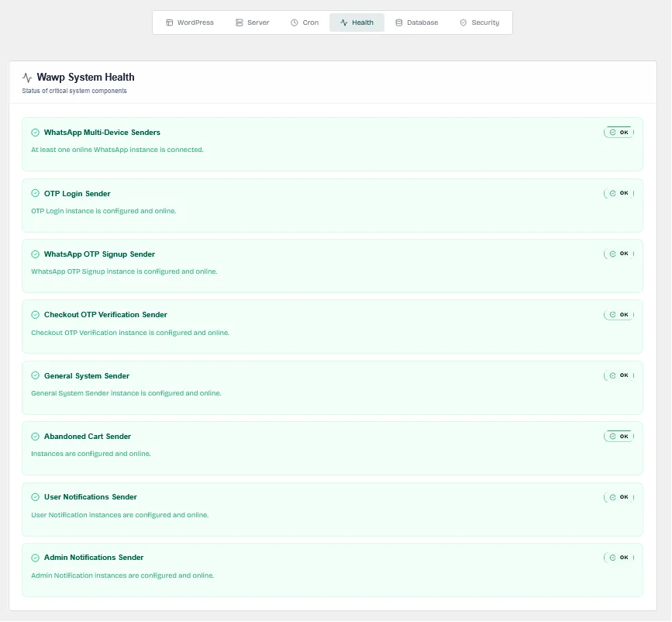Open the WordPress tab

(189, 22)
